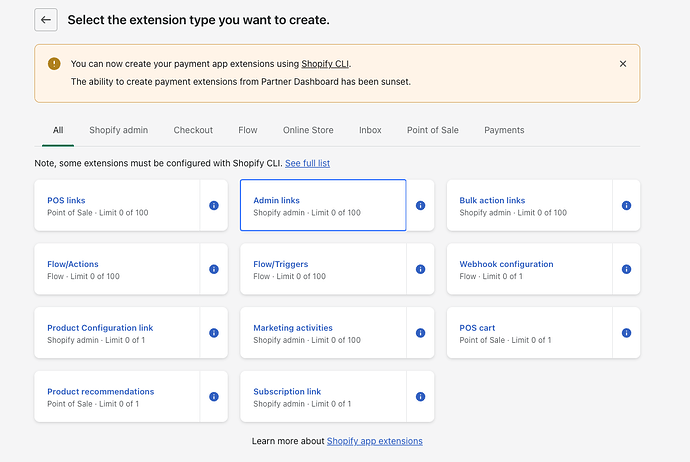
Task: Show info for Webhook configuration
Action: tap(626, 270)
